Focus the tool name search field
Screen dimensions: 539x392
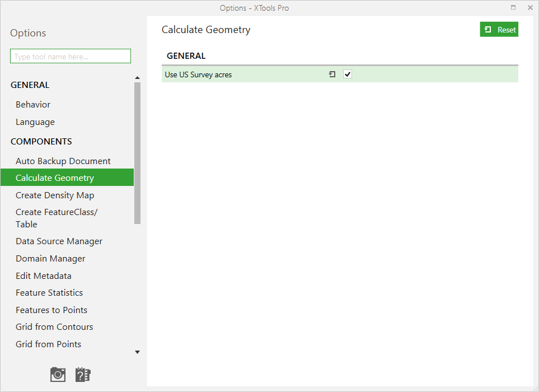(71, 56)
